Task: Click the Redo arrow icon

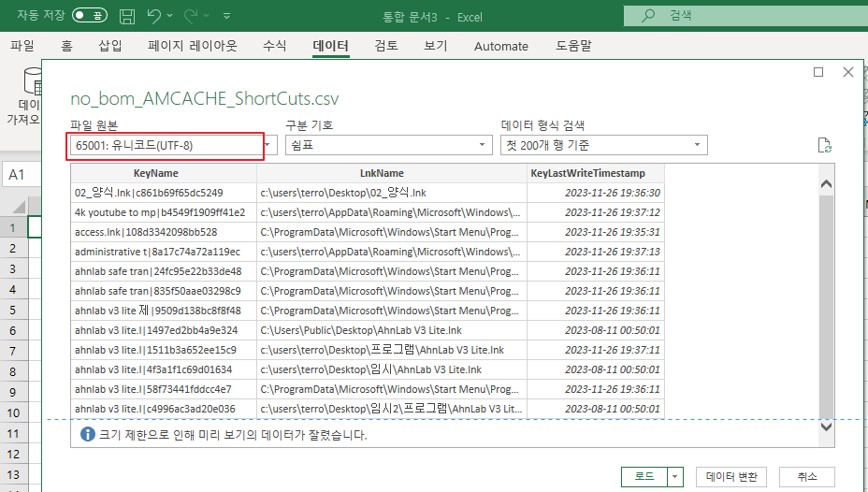Action: pos(191,16)
